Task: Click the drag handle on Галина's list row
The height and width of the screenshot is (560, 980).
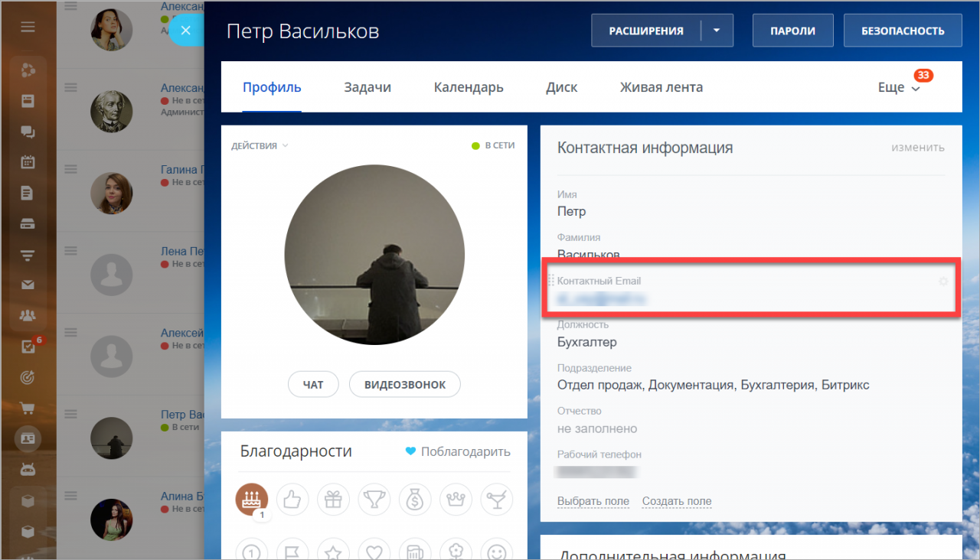Action: click(70, 169)
